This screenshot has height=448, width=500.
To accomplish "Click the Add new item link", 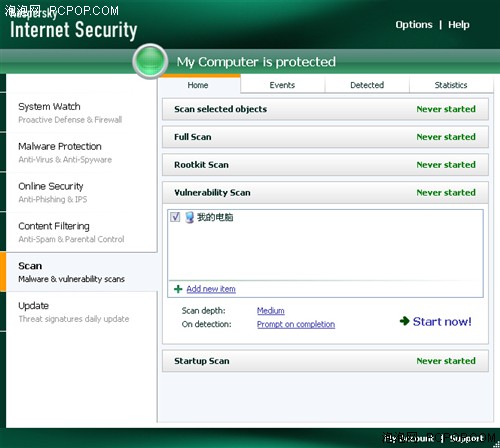I will click(211, 289).
